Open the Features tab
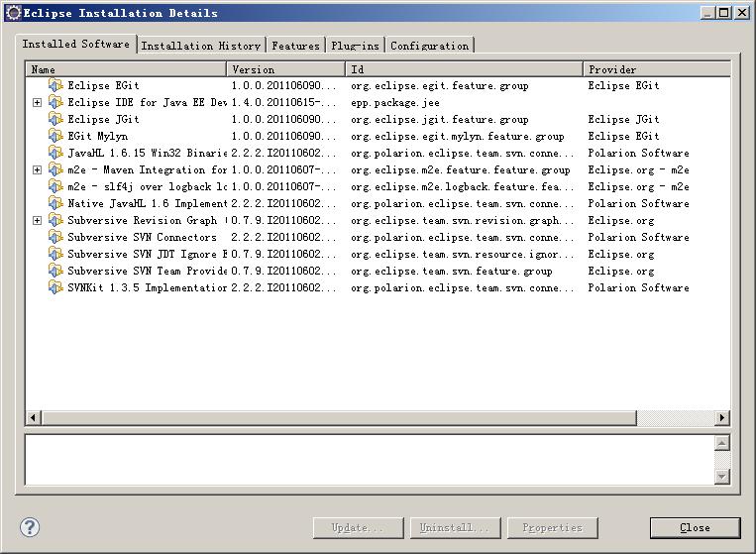Image resolution: width=756 pixels, height=554 pixels. (295, 46)
